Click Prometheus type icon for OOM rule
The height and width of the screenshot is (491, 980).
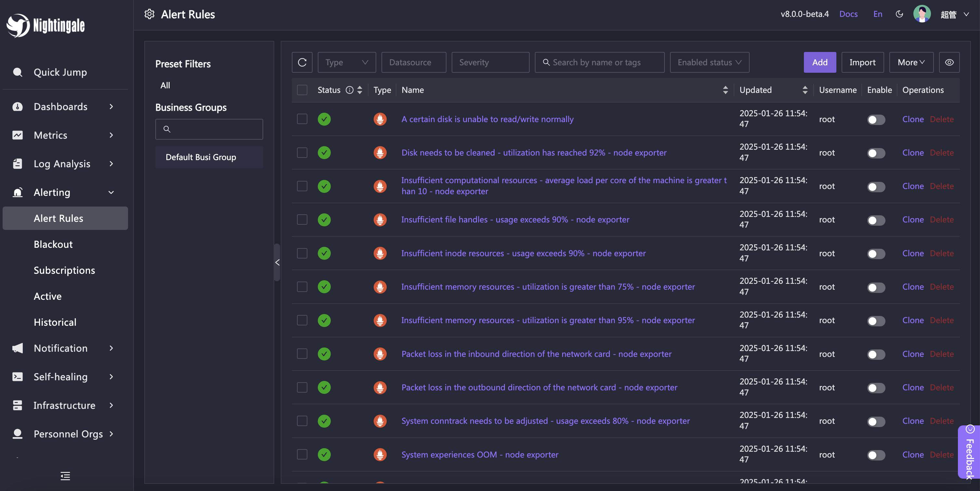pos(380,455)
